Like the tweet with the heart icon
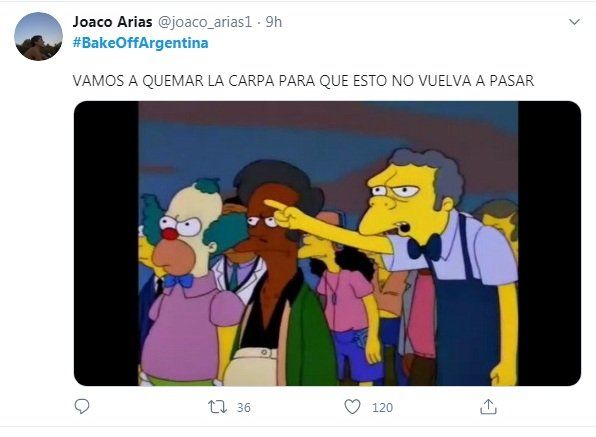596x437 pixels. (352, 407)
